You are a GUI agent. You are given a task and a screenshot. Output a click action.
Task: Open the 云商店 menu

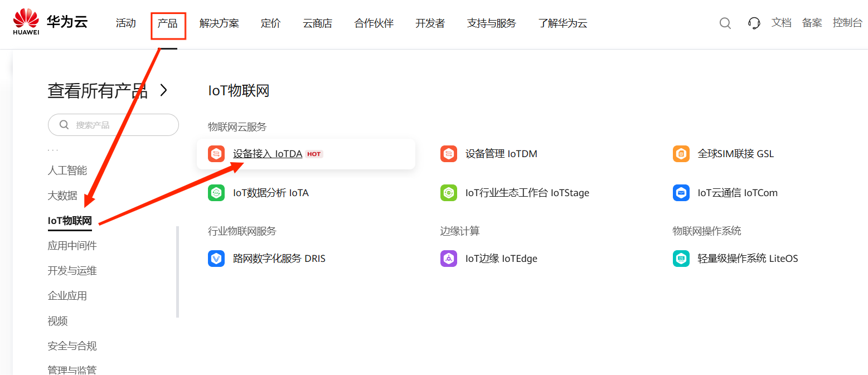pos(318,23)
